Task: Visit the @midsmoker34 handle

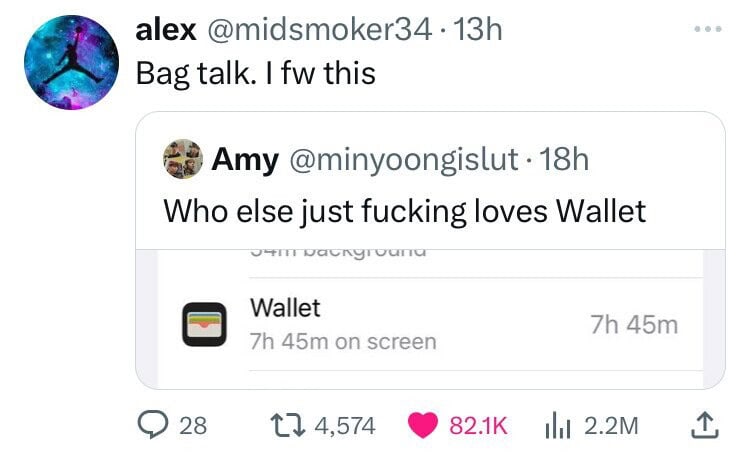Action: coord(319,30)
